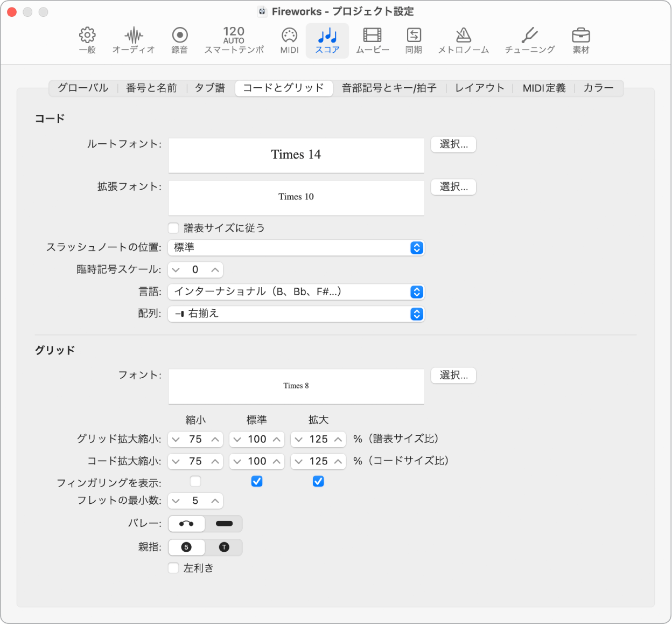This screenshot has width=672, height=625.
Task: Click 選択 next to ルートフォント
Action: (453, 144)
